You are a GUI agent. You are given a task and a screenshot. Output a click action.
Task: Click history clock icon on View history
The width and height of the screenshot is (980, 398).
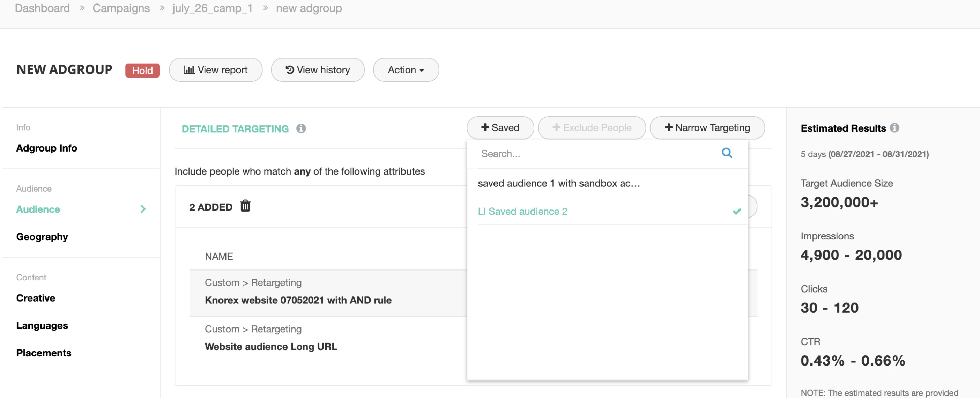pyautogui.click(x=290, y=69)
